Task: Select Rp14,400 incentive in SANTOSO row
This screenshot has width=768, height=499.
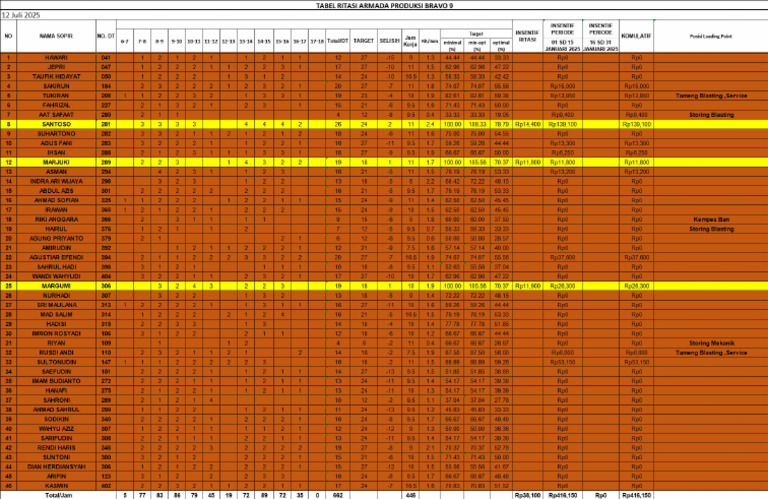Action: click(x=528, y=124)
